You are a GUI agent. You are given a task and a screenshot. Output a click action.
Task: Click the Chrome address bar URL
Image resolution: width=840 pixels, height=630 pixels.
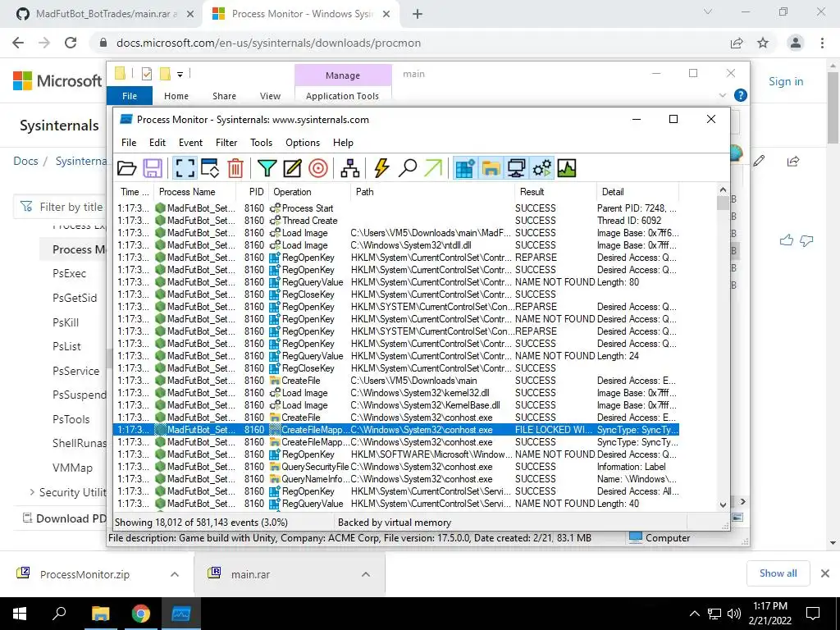click(x=268, y=43)
